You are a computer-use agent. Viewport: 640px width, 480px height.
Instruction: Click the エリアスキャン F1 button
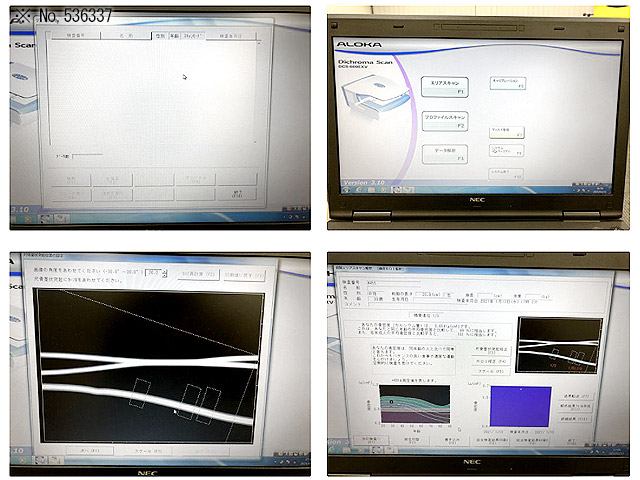445,87
